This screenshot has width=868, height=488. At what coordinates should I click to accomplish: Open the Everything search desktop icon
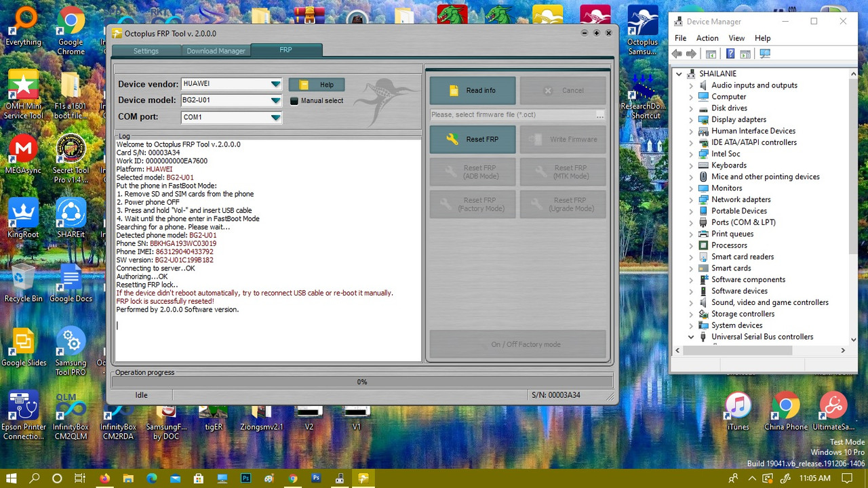coord(23,27)
